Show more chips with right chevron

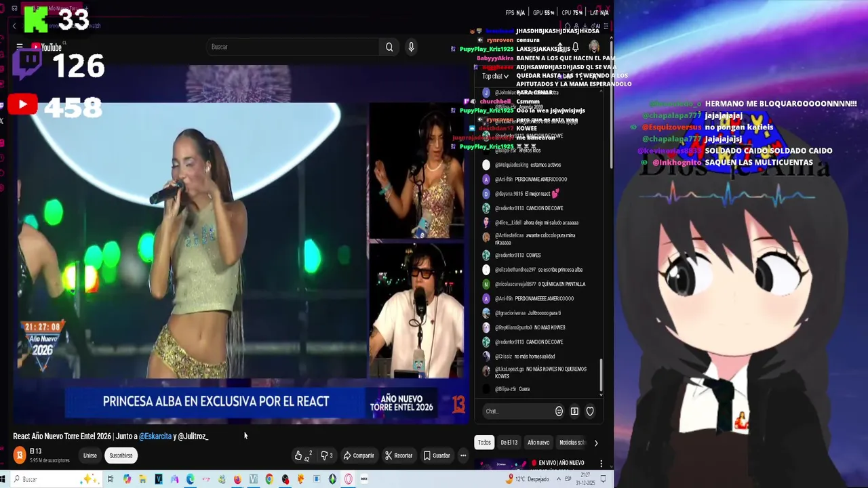596,443
